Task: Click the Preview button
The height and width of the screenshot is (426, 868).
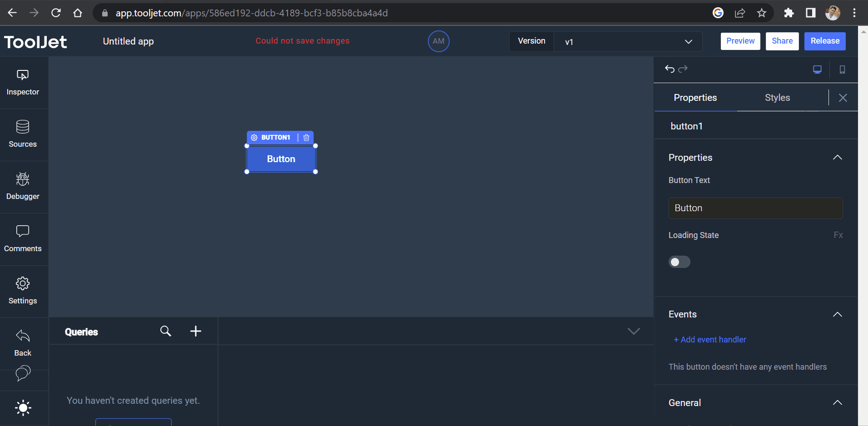Action: point(740,41)
